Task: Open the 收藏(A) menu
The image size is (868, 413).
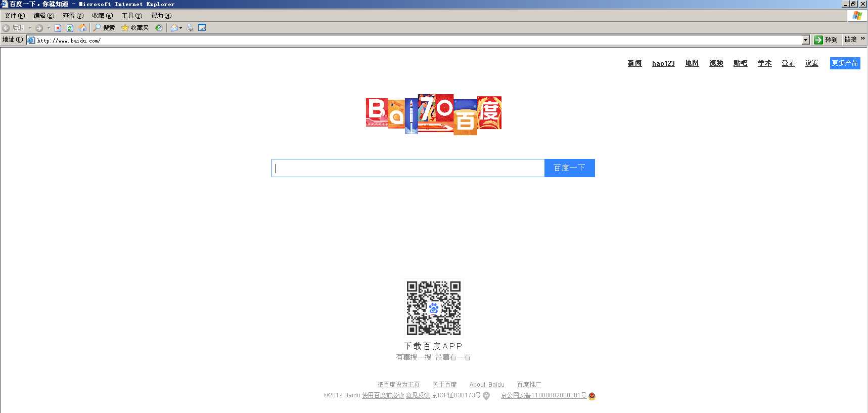Action: 103,16
